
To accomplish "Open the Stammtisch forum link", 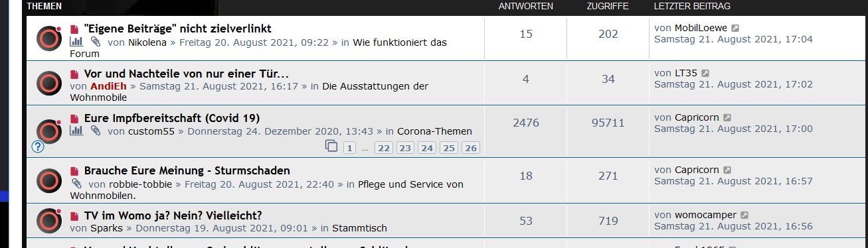I will point(359,228).
